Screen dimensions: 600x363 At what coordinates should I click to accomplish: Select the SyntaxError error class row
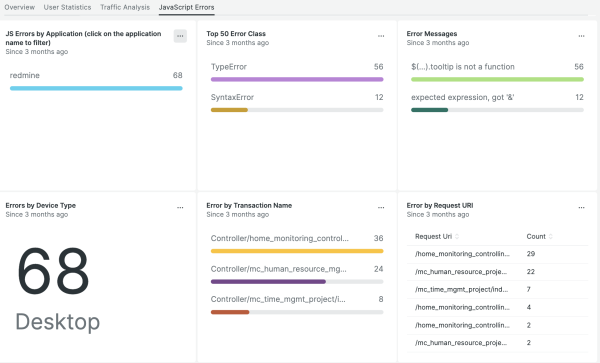(x=297, y=103)
